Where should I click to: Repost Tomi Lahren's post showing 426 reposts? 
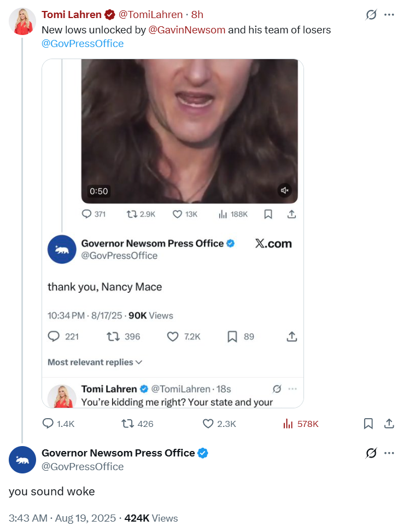click(x=127, y=424)
